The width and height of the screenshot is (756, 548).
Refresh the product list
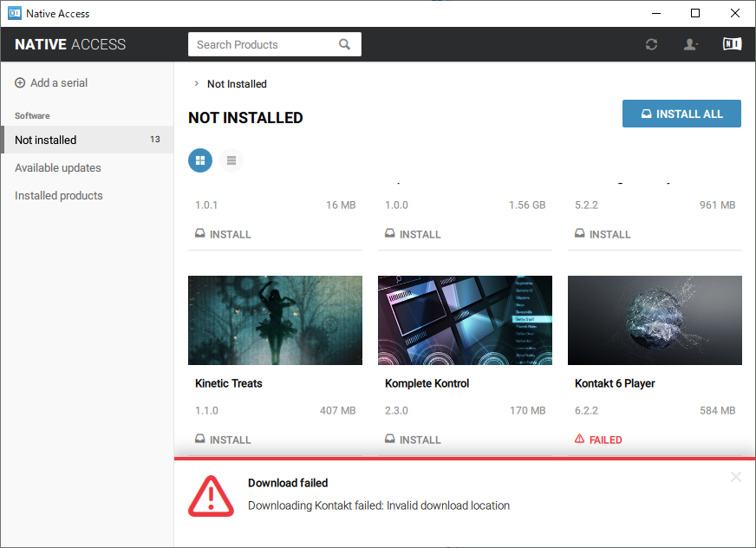(x=651, y=44)
